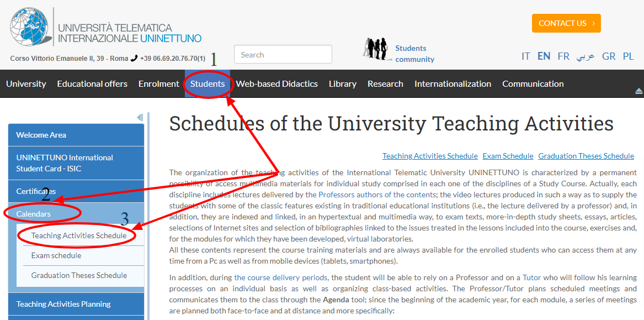Viewport: 644px width, 320px height.
Task: Select the FR language option
Action: (563, 56)
